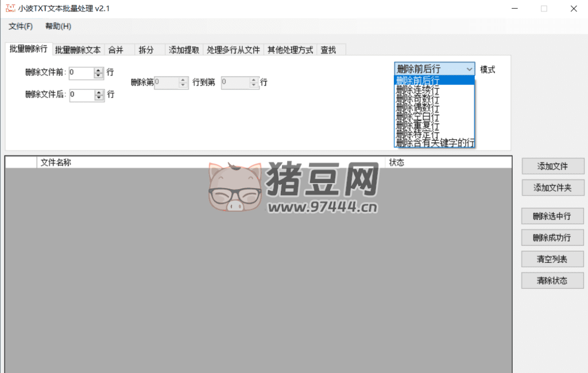This screenshot has width=588, height=373.
Task: Pick 删除含有关键字的行 from the mode list
Action: click(435, 143)
